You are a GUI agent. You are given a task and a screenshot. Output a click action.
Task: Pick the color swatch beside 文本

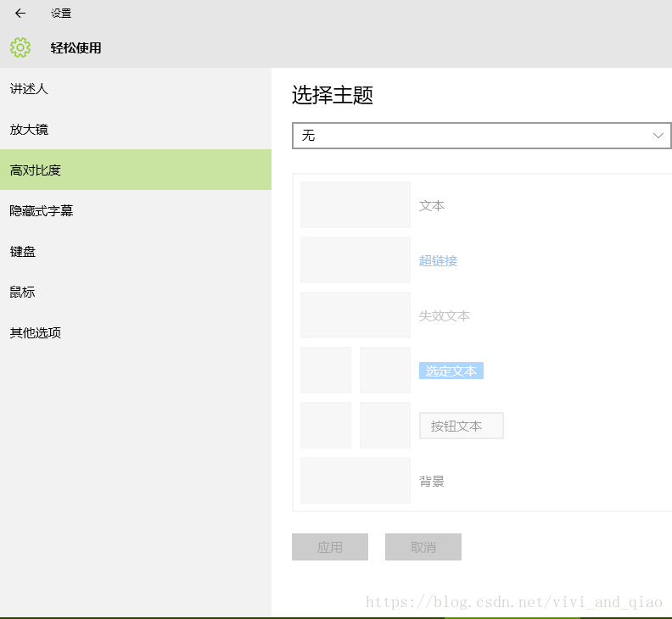pos(356,204)
